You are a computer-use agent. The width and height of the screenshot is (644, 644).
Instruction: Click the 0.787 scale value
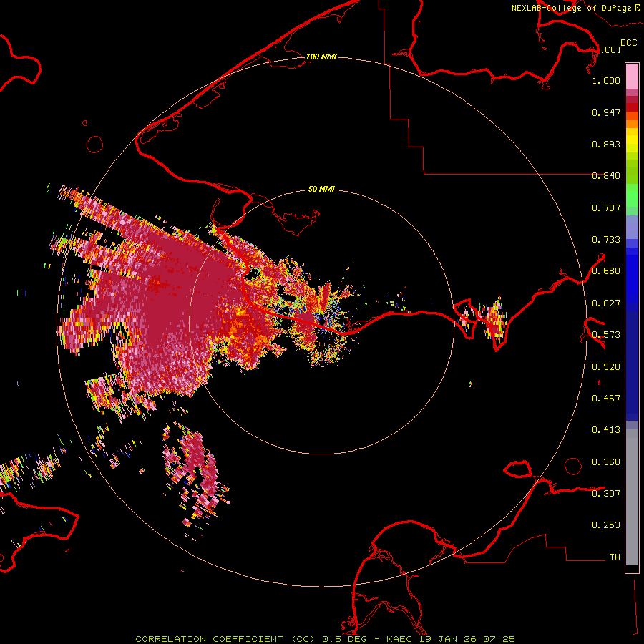point(606,208)
